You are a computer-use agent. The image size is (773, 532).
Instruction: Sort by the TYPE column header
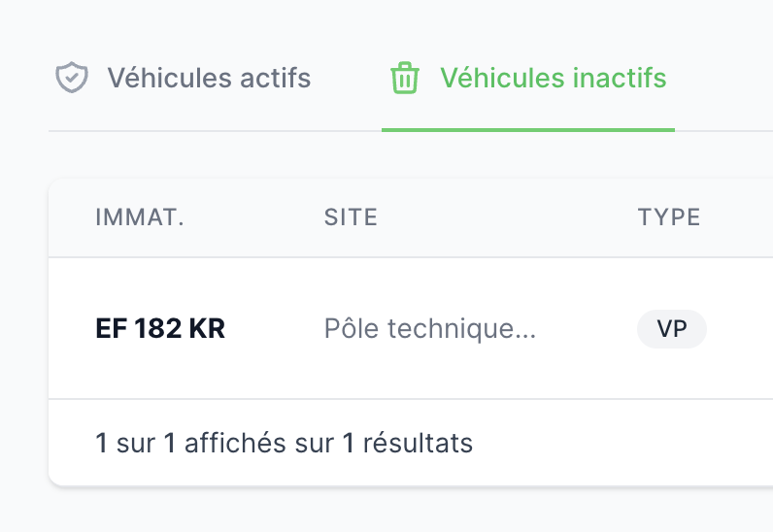pyautogui.click(x=669, y=217)
